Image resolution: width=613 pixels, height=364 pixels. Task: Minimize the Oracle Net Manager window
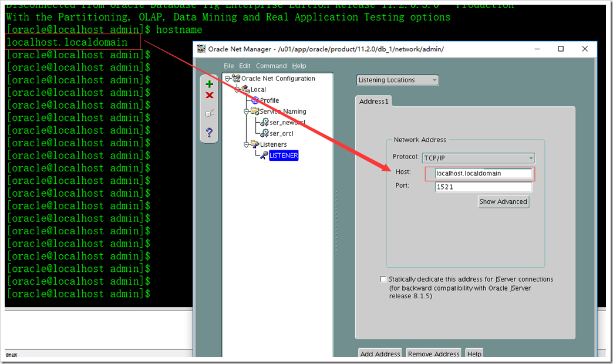[x=537, y=49]
